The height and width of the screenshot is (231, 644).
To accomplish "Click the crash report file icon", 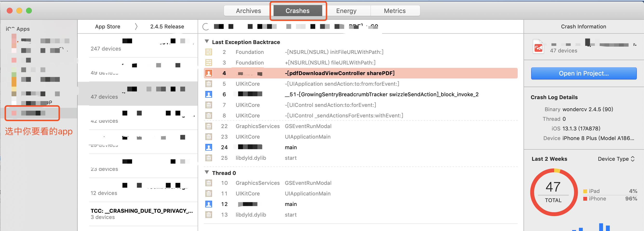I will (x=538, y=47).
